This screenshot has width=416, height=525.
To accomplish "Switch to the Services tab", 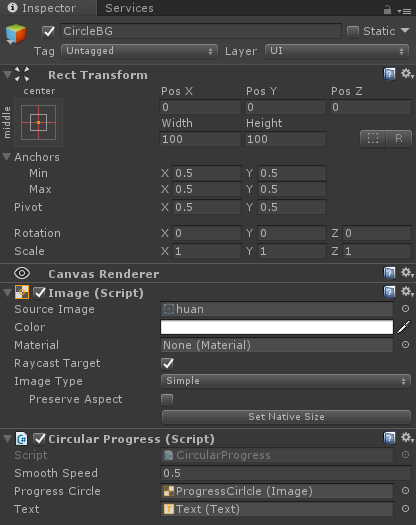I will [x=129, y=8].
